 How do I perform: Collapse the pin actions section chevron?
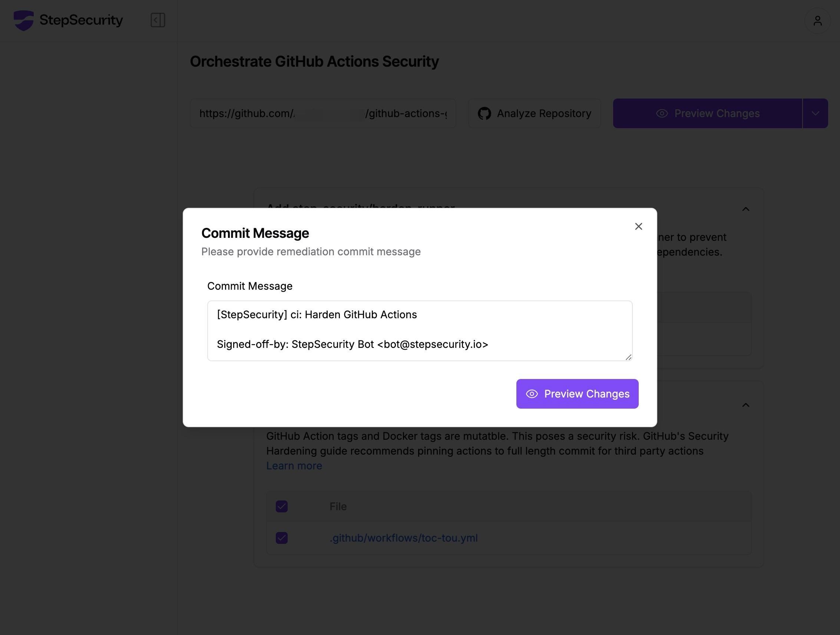pyautogui.click(x=745, y=405)
